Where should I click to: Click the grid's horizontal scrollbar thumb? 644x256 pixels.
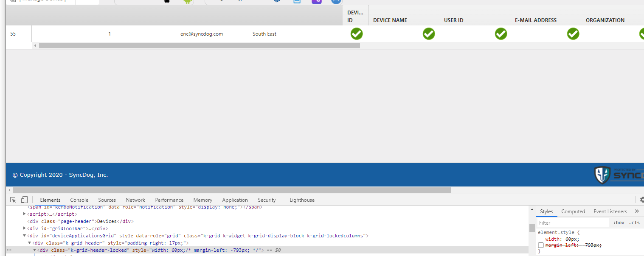coord(199,46)
